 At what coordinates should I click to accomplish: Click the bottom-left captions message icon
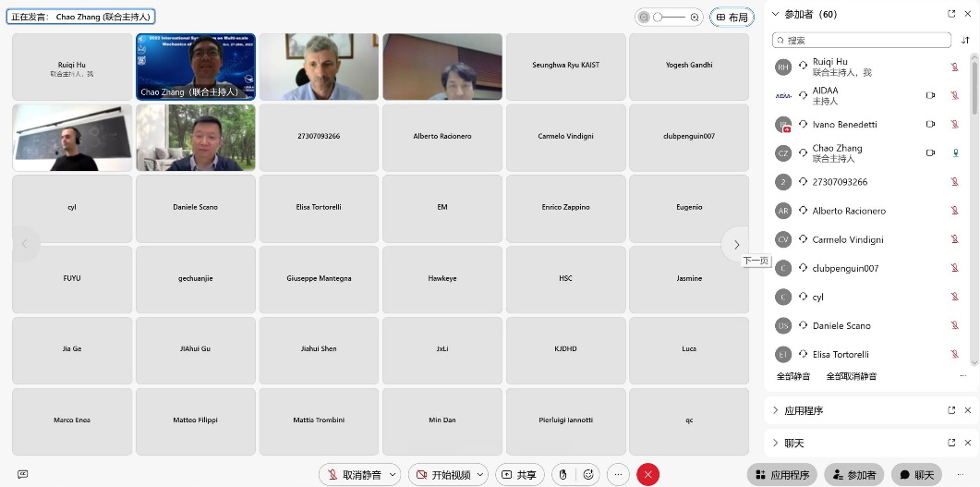[x=23, y=474]
